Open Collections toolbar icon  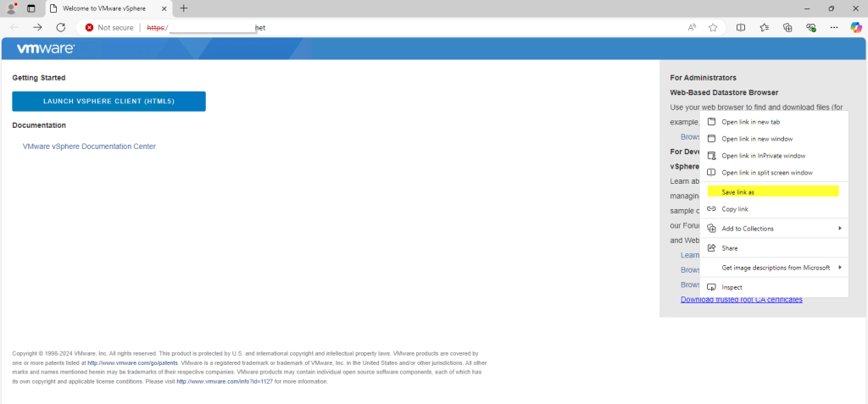point(787,27)
